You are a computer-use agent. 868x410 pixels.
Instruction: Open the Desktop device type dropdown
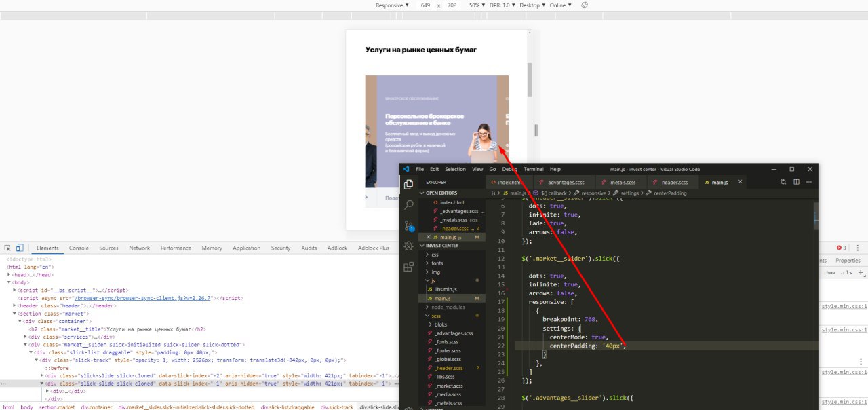click(x=533, y=5)
